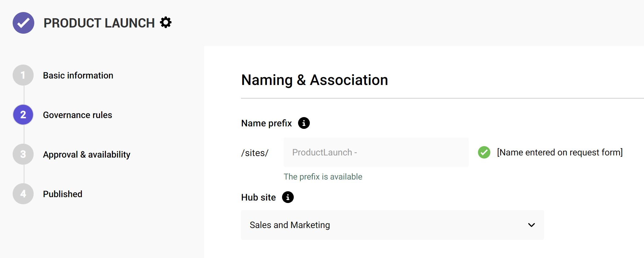Jump to step 3 circle
644x258 pixels.
coord(23,154)
